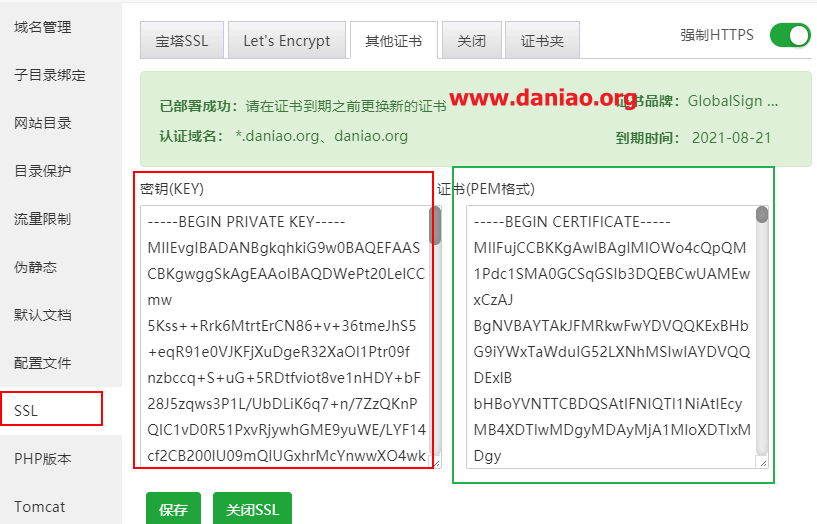This screenshot has height=524, width=817.
Task: Click the 保存 button
Action: coord(174,508)
